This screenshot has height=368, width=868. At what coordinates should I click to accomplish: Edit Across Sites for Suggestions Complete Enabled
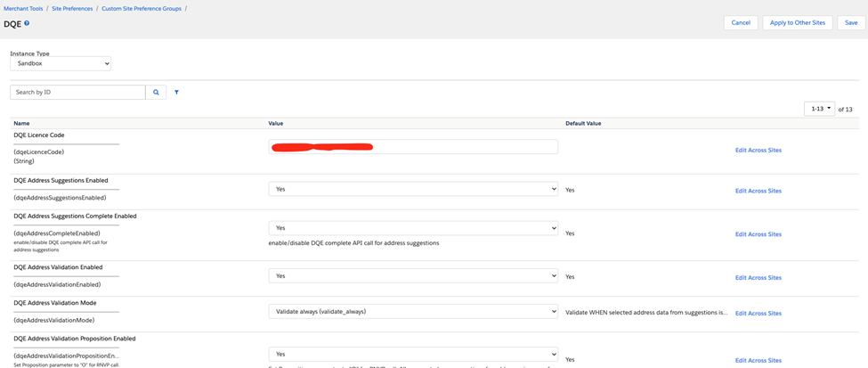tap(758, 234)
